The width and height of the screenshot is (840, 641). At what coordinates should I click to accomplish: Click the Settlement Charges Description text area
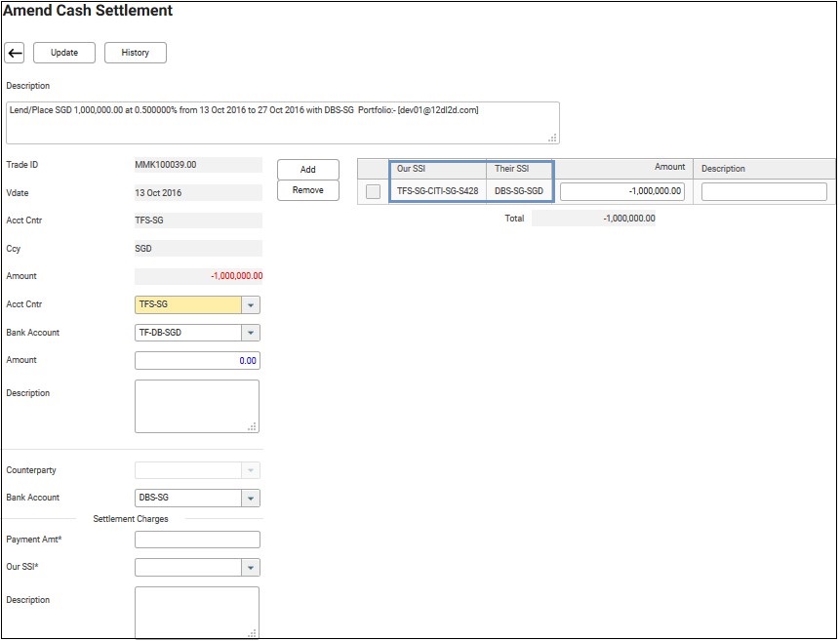(x=197, y=612)
